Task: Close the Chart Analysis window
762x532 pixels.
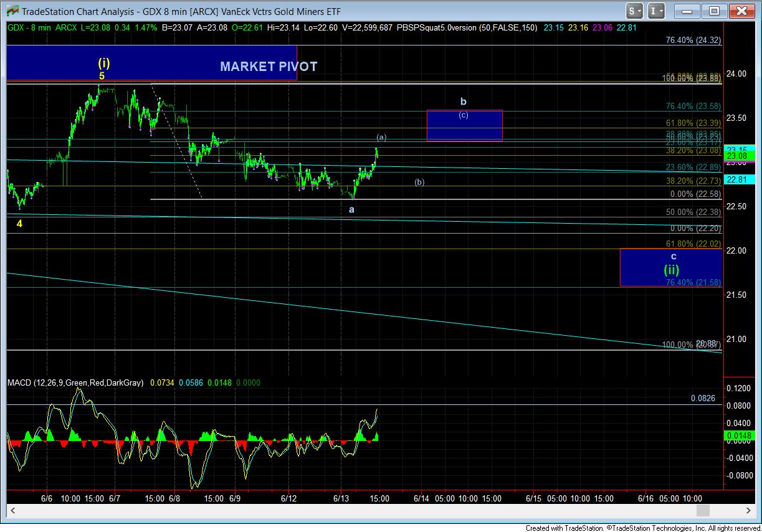Action: pos(740,11)
